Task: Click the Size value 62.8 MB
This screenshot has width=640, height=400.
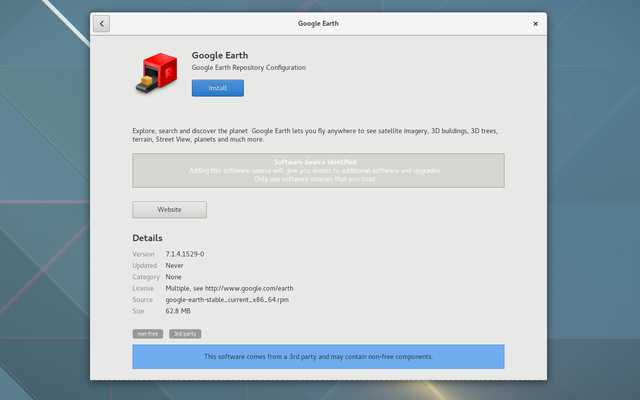Action: point(178,311)
